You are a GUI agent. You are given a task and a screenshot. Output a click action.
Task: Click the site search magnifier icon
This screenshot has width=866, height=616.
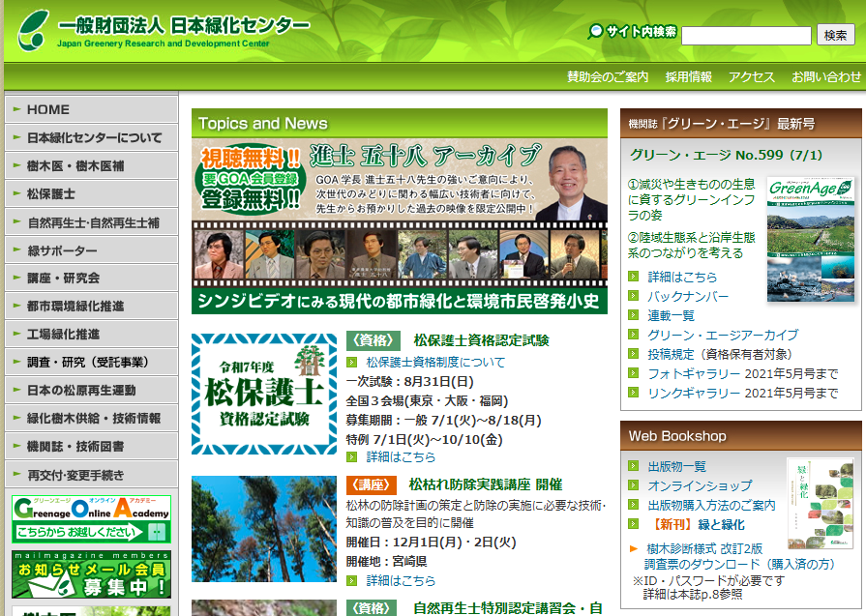tap(595, 31)
